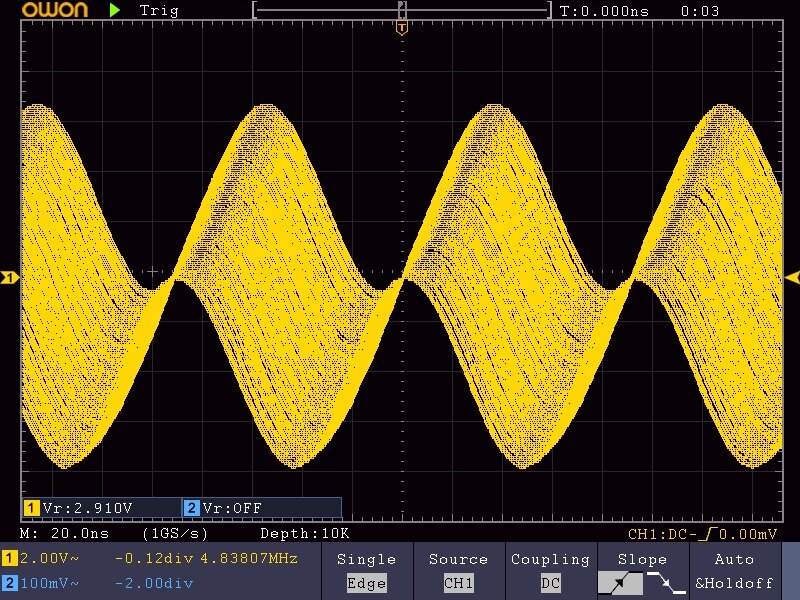This screenshot has width=800, height=600.
Task: Click the -0.12div channel 1 offset
Action: point(154,558)
